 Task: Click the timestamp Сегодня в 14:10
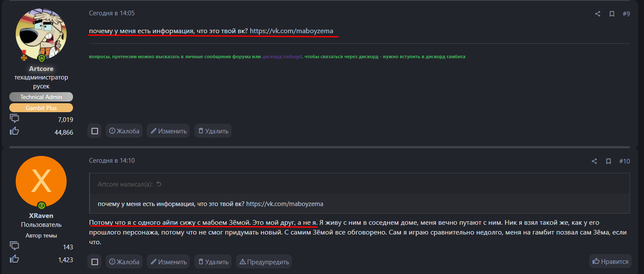click(112, 161)
